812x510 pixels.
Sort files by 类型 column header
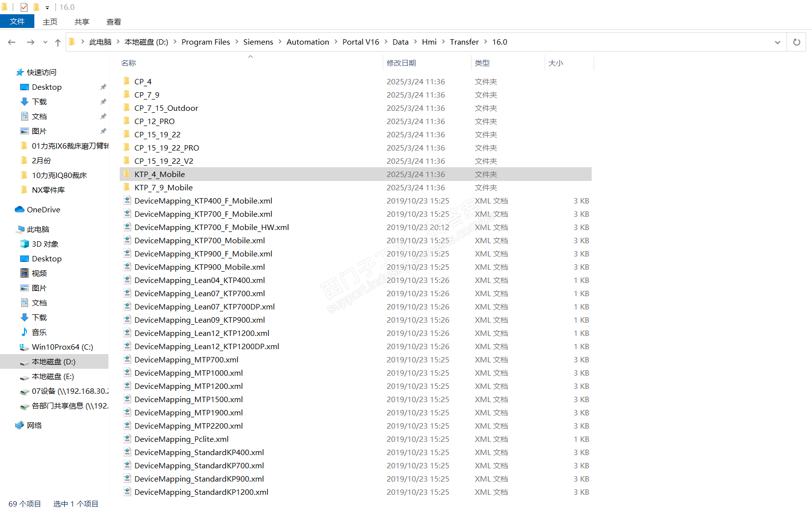click(x=482, y=63)
